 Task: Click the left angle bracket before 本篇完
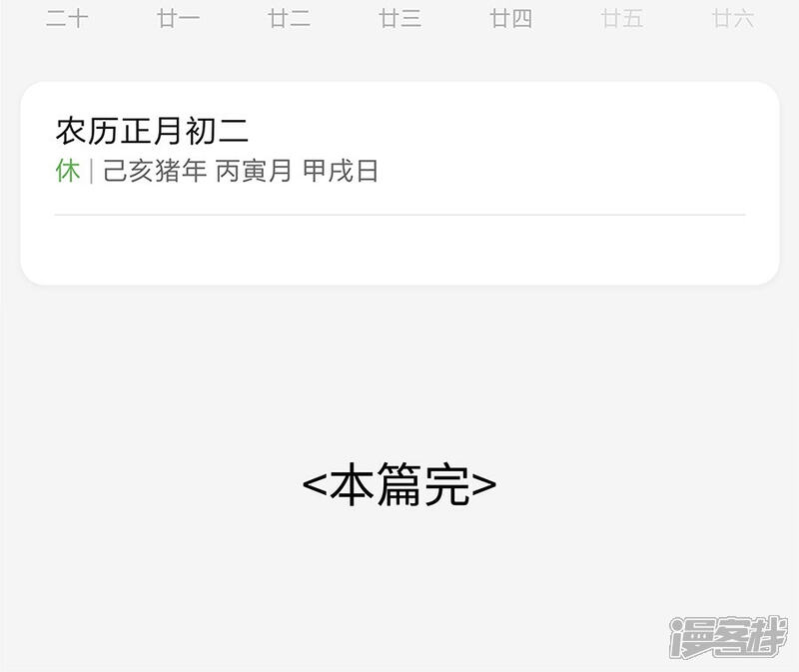click(x=315, y=484)
